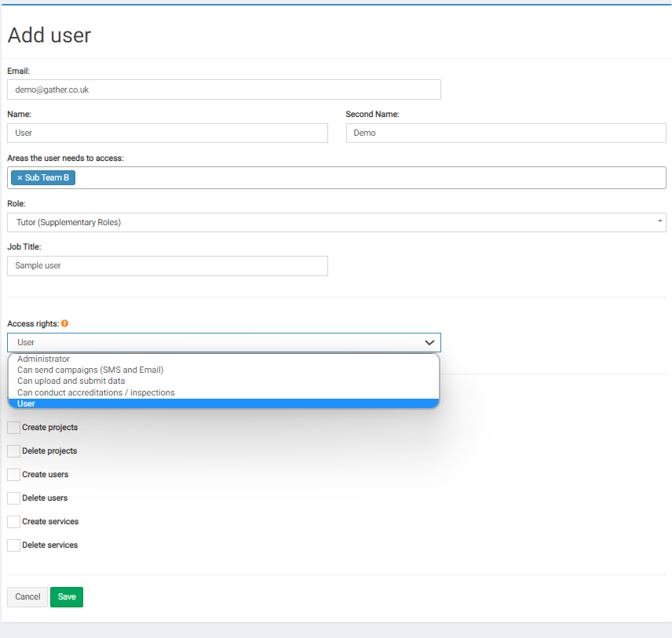Click the orange info icon beside Access rights
This screenshot has height=638, width=672.
click(x=64, y=323)
